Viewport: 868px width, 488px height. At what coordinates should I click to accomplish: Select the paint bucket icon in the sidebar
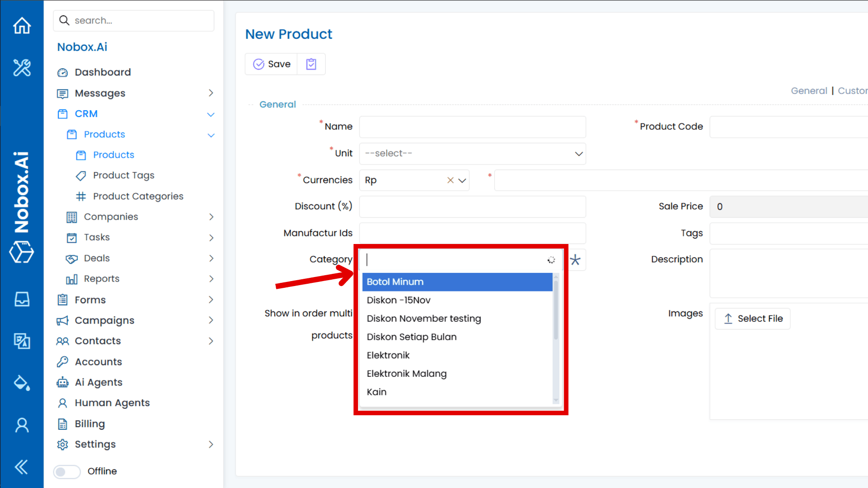pyautogui.click(x=22, y=383)
